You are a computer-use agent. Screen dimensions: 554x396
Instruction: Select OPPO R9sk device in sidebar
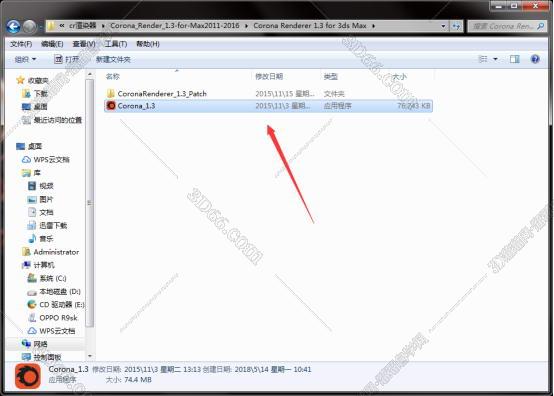(53, 318)
